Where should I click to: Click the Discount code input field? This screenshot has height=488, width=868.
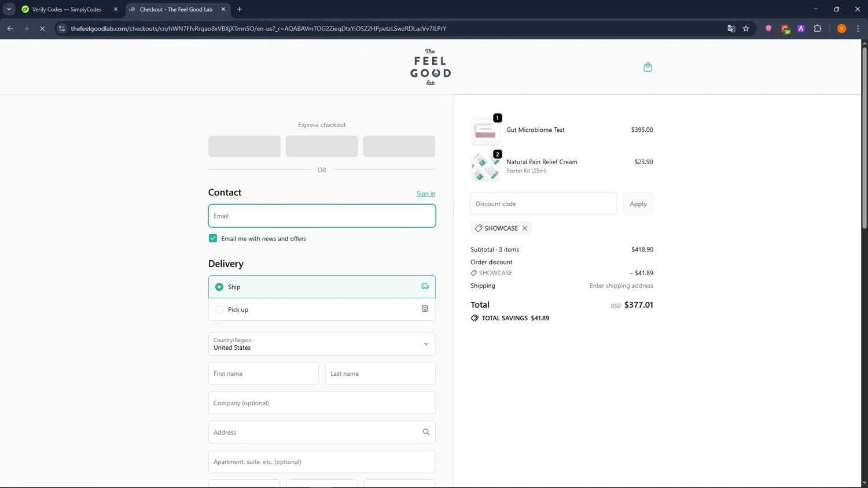tap(543, 204)
